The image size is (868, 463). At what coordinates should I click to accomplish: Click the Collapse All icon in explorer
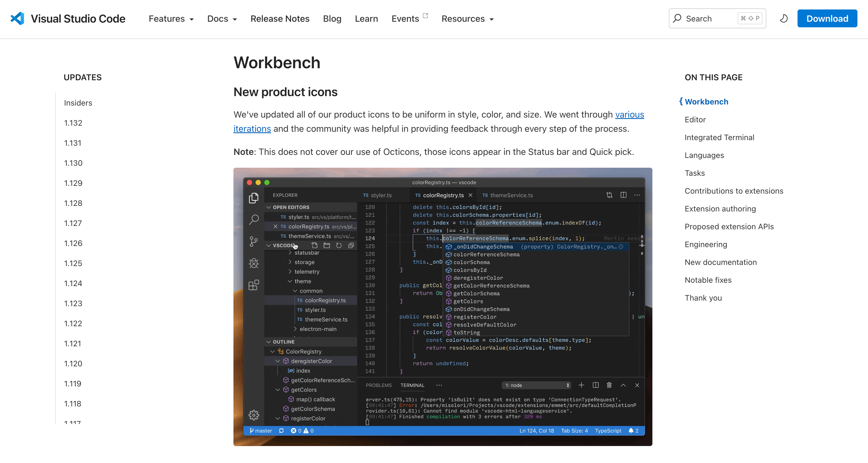[351, 245]
